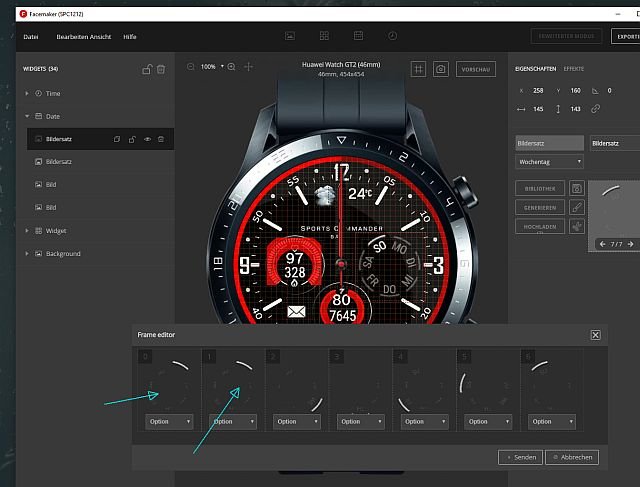Delete the selected Bildersatz layer

coord(161,139)
